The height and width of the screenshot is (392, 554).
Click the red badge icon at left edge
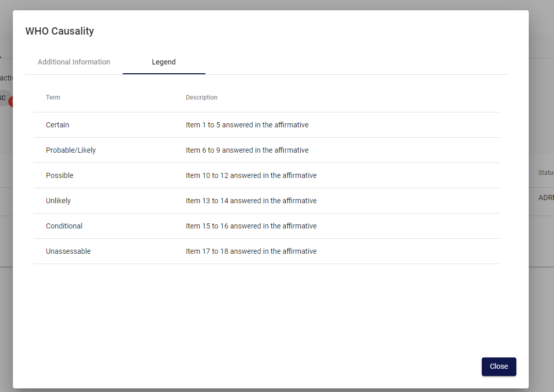coord(10,102)
